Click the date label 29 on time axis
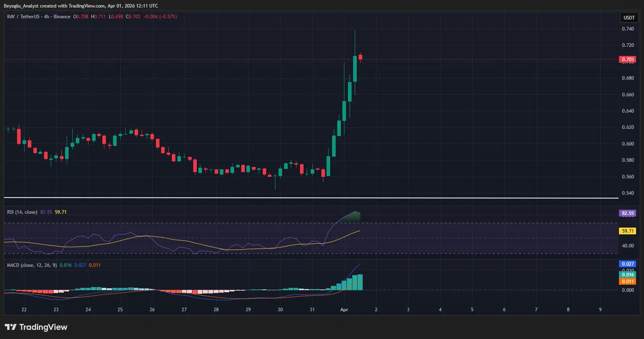Image resolution: width=644 pixels, height=339 pixels. pos(248,310)
